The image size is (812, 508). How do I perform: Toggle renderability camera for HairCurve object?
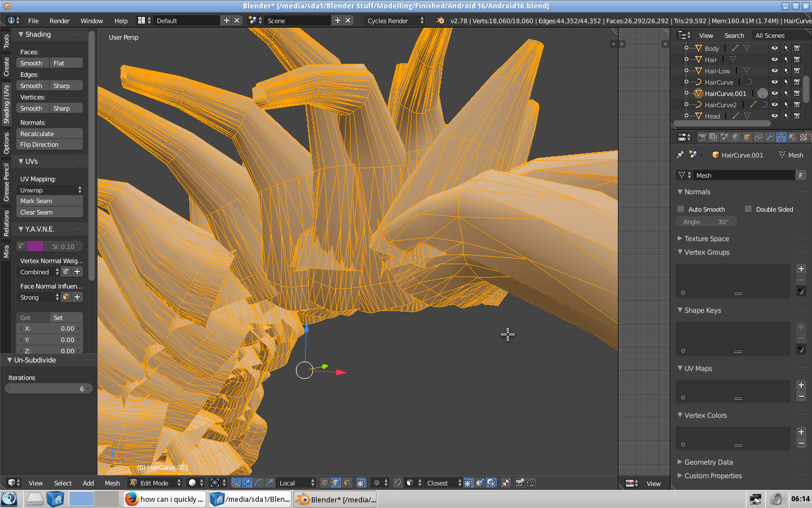click(x=797, y=82)
